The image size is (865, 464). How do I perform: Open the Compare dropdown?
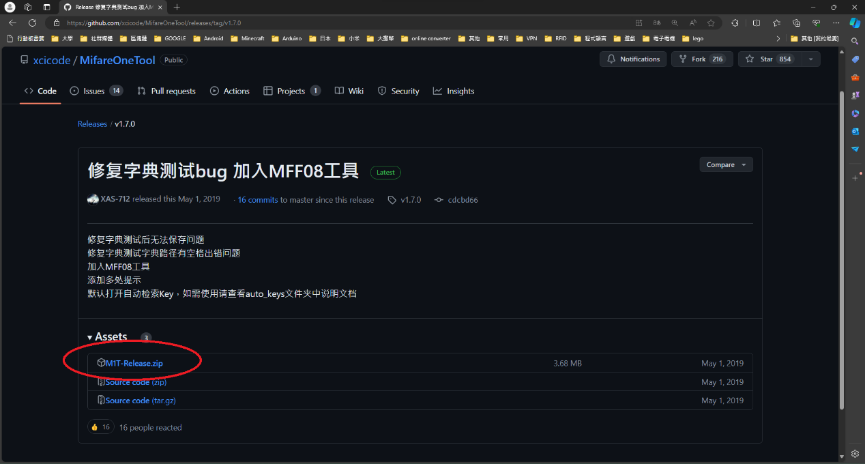pos(726,164)
